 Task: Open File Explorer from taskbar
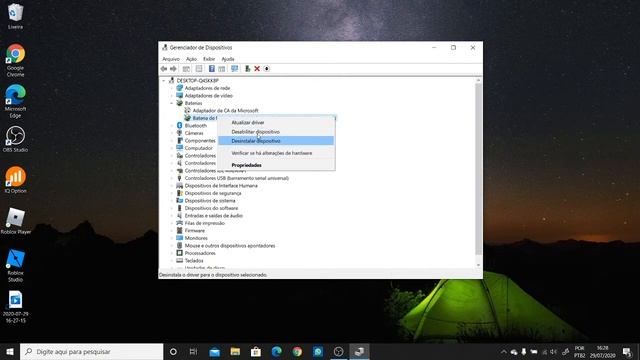235,351
